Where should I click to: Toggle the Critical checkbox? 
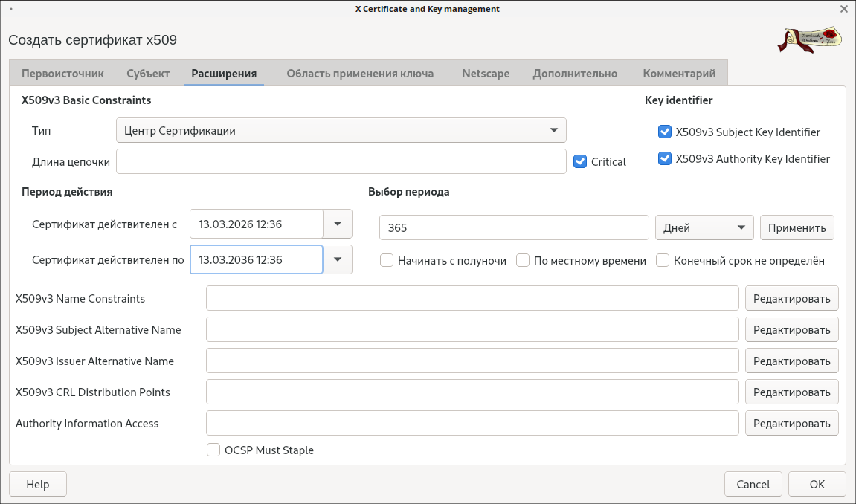581,161
